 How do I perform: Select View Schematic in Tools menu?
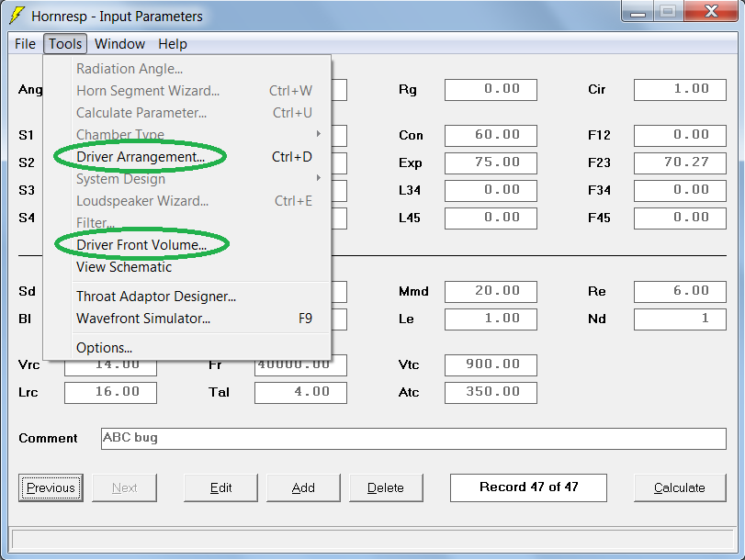tap(187, 267)
